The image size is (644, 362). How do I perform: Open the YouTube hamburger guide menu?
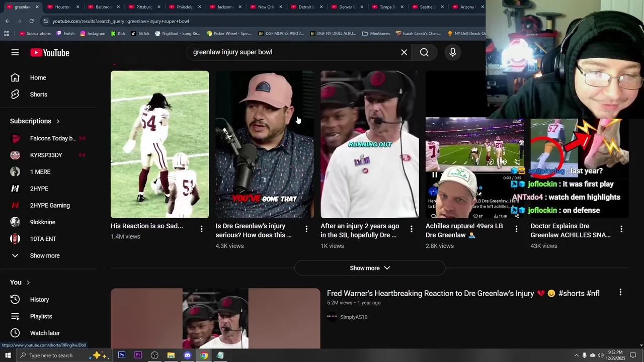(x=15, y=52)
